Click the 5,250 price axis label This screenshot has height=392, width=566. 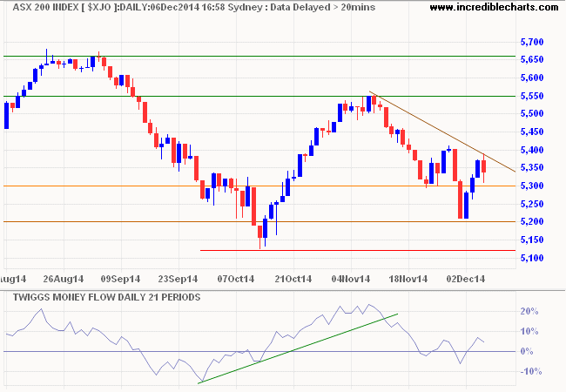pyautogui.click(x=532, y=205)
